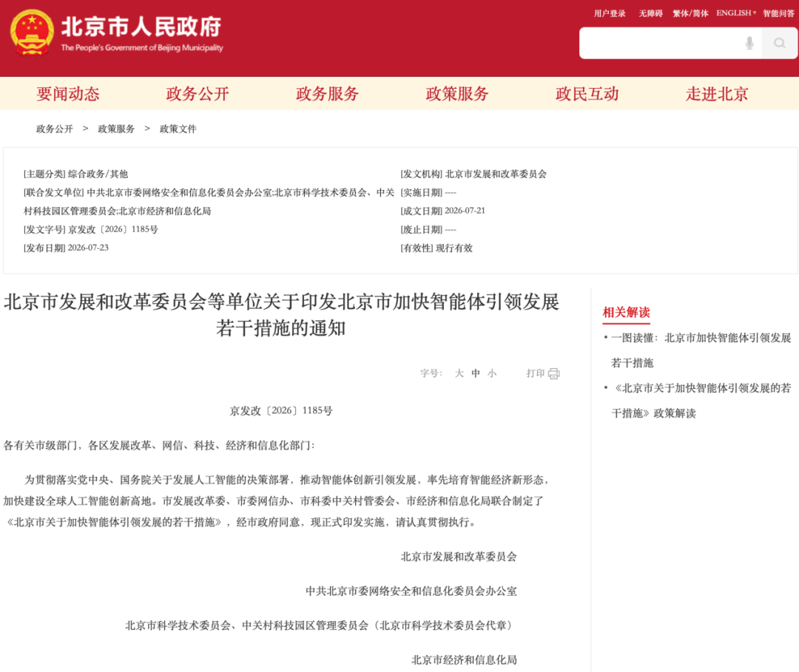The width and height of the screenshot is (799, 672).
Task: Click the search input field
Action: 661,44
